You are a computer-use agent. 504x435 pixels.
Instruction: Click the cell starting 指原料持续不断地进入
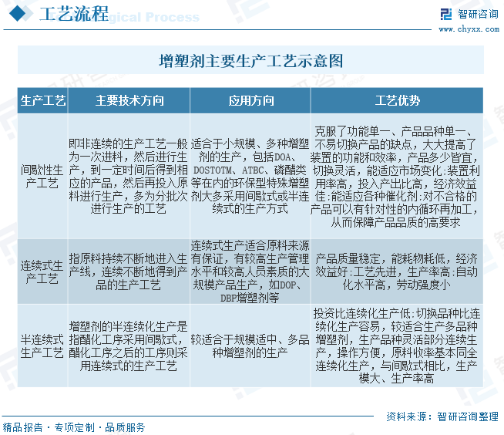(x=128, y=271)
